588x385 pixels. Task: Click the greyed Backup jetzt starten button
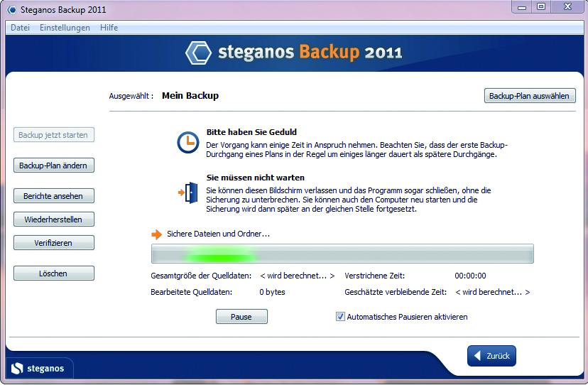pos(54,135)
